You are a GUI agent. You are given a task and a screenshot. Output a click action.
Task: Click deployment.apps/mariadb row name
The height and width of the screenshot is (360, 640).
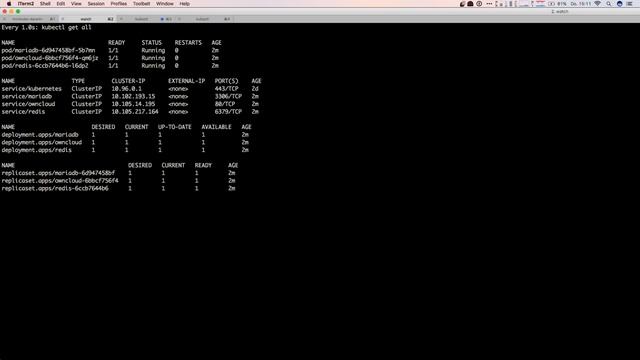[x=40, y=135]
